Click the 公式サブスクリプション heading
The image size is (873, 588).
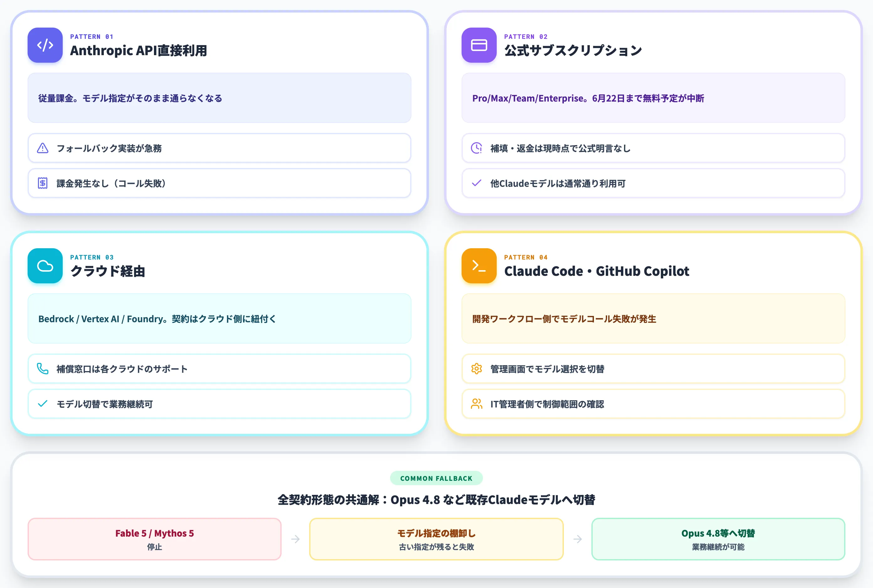[x=573, y=51]
